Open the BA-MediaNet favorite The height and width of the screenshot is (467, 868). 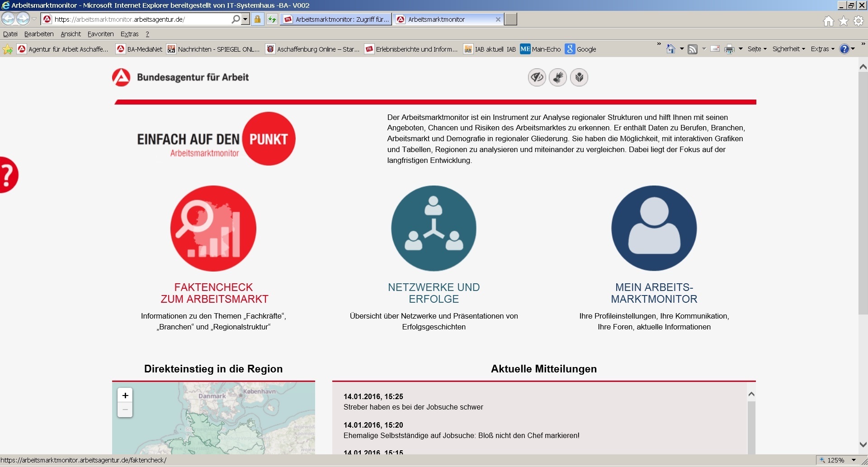point(139,49)
